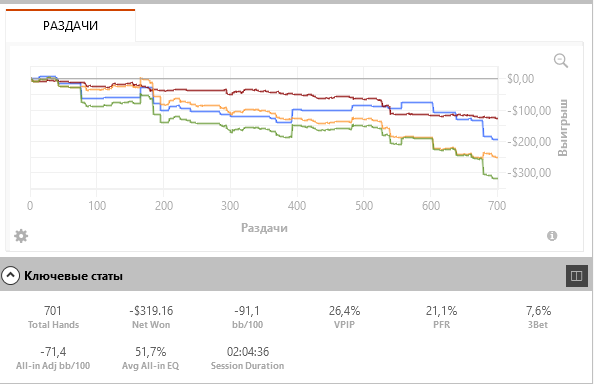Collapse the Ключевые статы section

[10, 276]
